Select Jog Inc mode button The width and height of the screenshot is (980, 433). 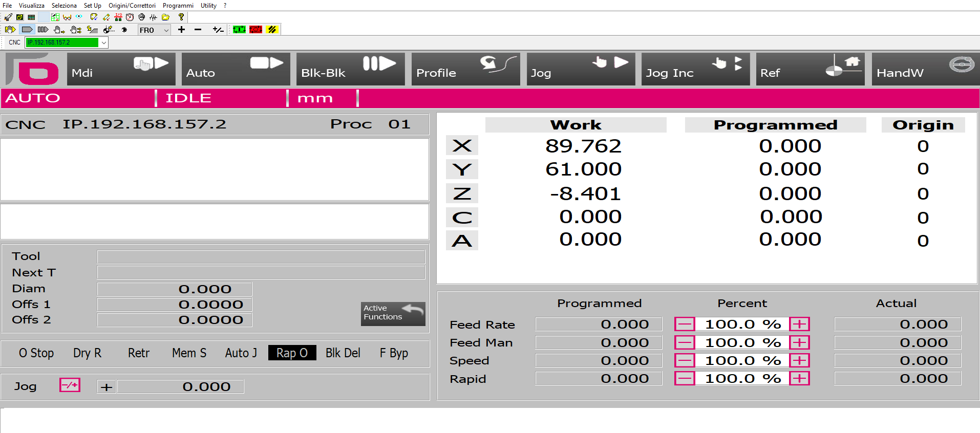[695, 69]
